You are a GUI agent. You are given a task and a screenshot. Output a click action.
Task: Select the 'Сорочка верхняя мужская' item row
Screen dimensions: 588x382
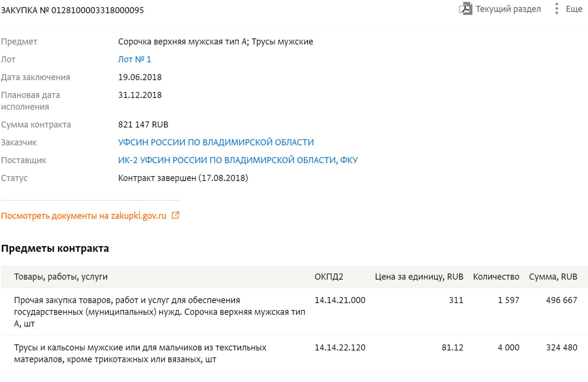160,312
